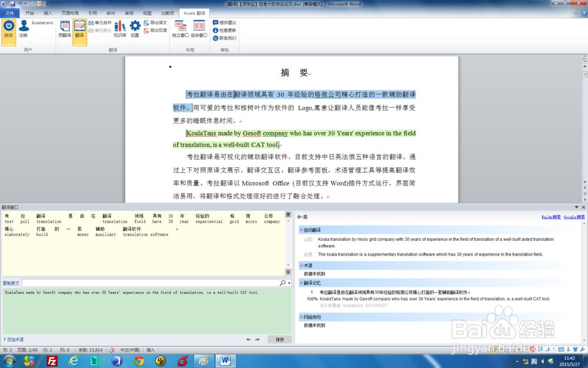Click the Undo icon in quick access toolbar
588x368 pixels.
(20, 4)
